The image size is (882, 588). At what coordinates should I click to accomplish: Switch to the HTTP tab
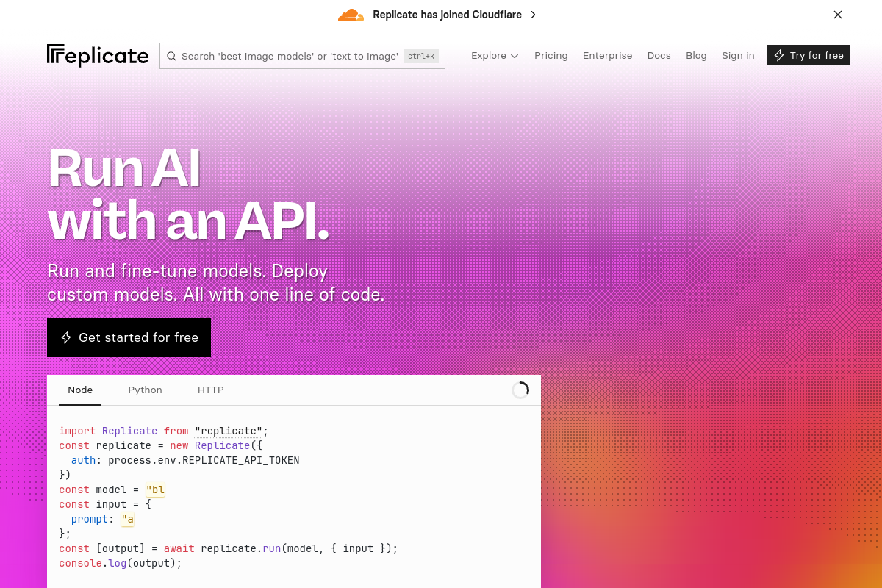[211, 390]
